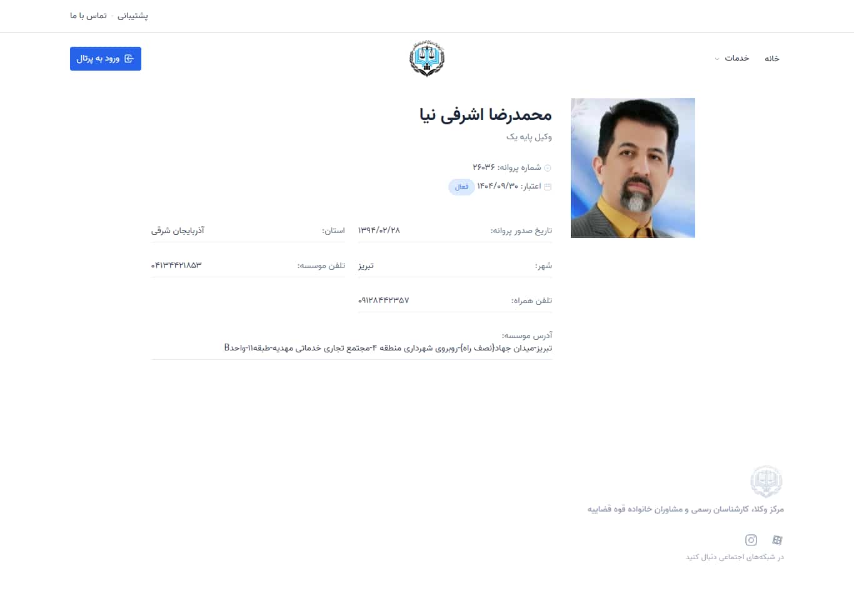
Task: Select پشتیبانی in the top bar
Action: pyautogui.click(x=132, y=15)
